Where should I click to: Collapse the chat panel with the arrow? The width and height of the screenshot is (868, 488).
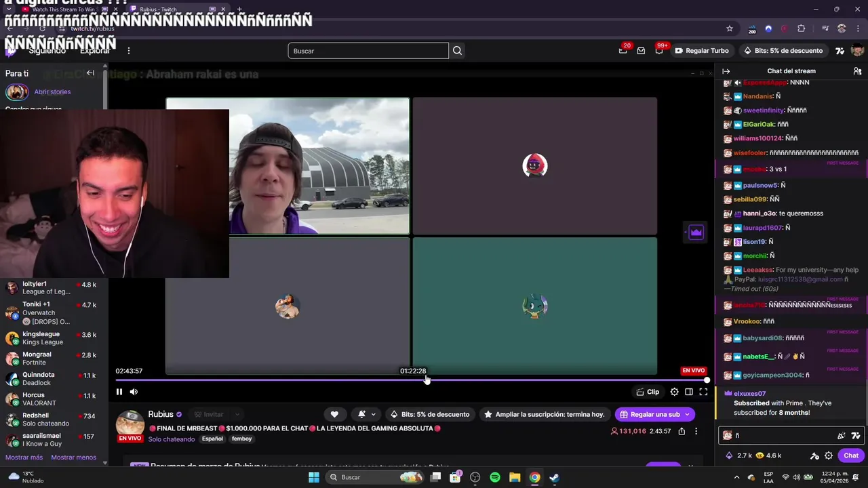tap(726, 71)
